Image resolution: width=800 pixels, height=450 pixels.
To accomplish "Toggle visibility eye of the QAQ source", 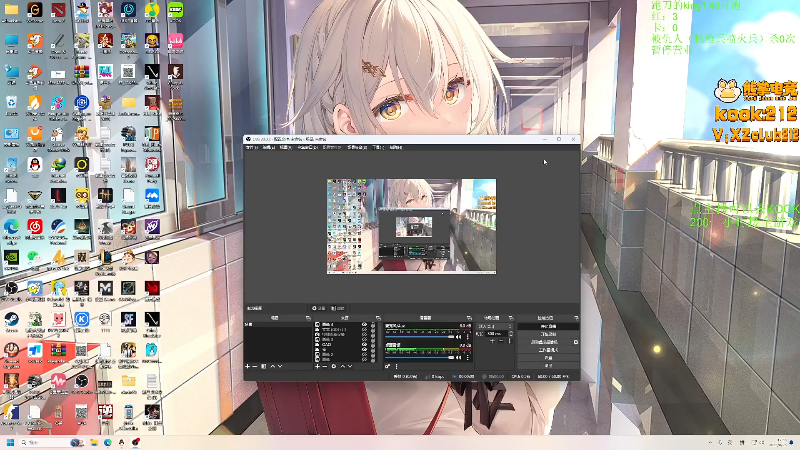I will coord(365,344).
